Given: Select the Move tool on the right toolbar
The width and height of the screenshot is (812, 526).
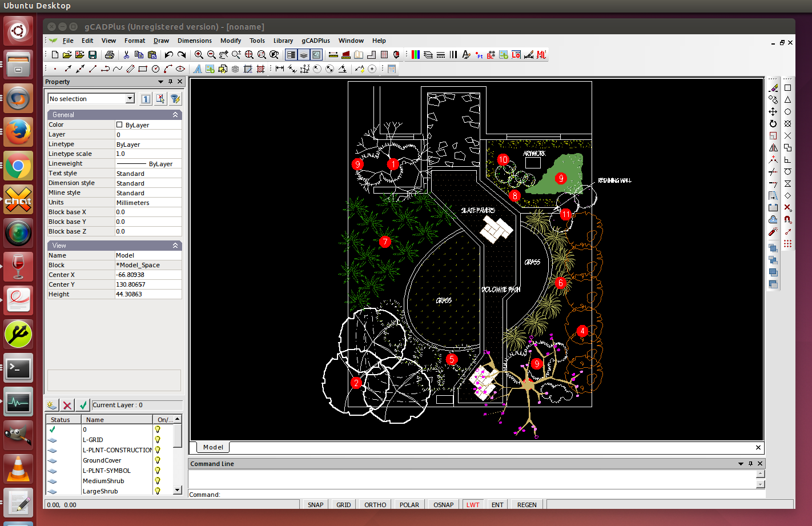Looking at the screenshot, I should point(773,112).
